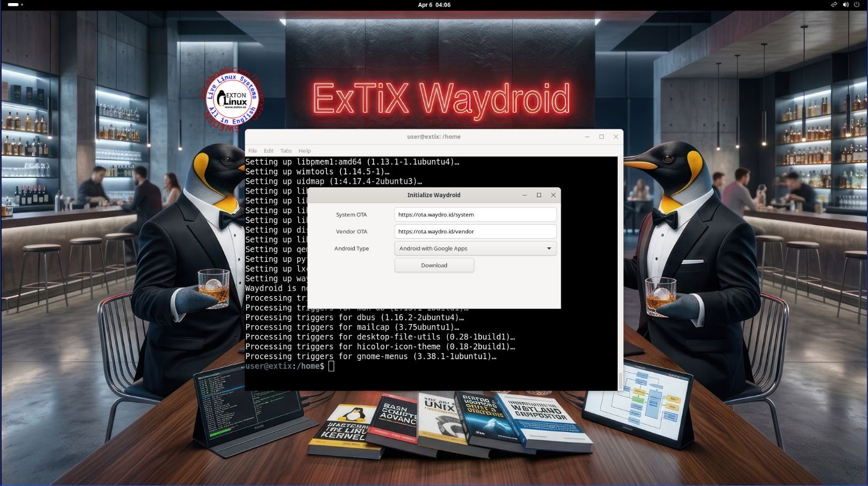Open the terminal Edit menu
Viewport: 868px width, 486px height.
click(x=268, y=151)
